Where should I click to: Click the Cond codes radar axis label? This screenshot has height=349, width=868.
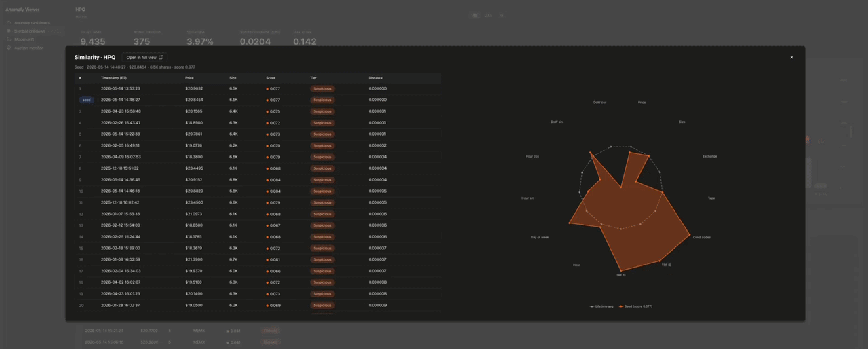pyautogui.click(x=702, y=237)
